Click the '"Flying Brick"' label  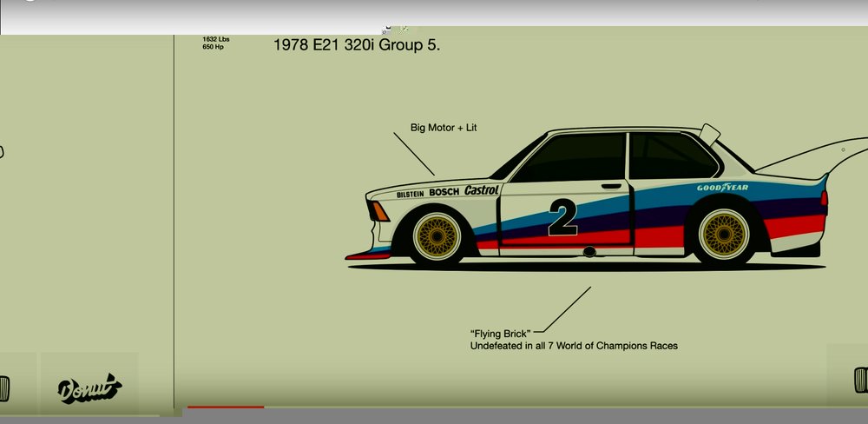click(501, 334)
